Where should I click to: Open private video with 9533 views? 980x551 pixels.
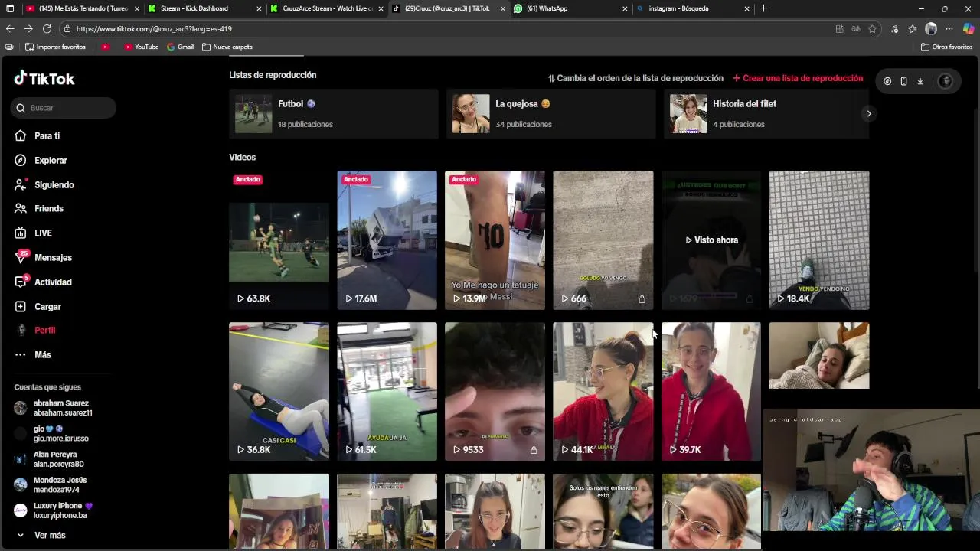pos(495,391)
